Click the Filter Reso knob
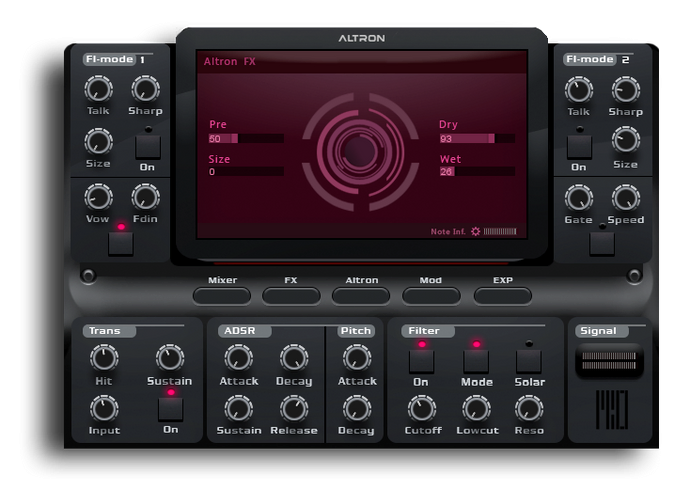Image resolution: width=690 pixels, height=490 pixels. tap(529, 409)
